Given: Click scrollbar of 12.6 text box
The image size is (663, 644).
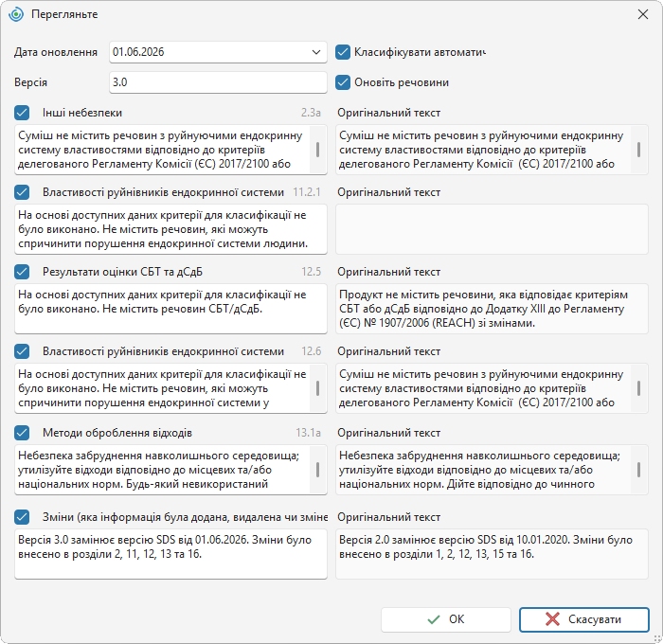Looking at the screenshot, I should [x=318, y=388].
